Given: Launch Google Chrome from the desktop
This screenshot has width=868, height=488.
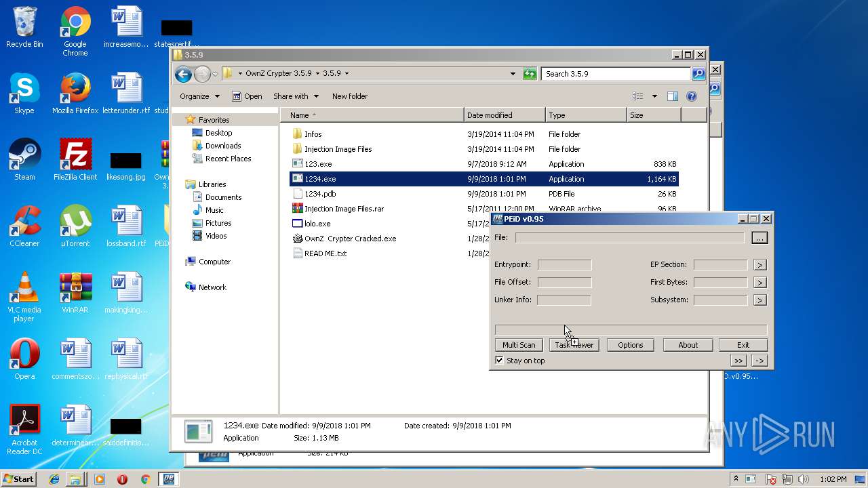Looking at the screenshot, I should 75,31.
